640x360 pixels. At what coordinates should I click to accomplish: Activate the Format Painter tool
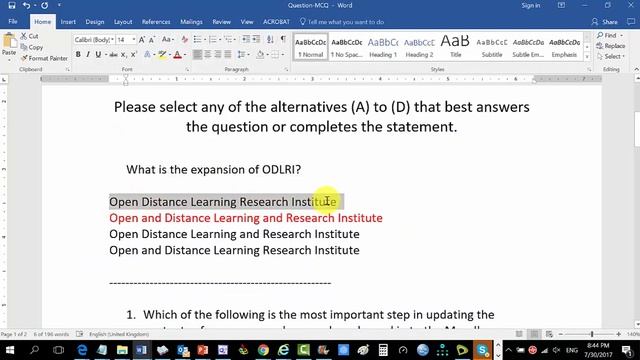(44, 58)
